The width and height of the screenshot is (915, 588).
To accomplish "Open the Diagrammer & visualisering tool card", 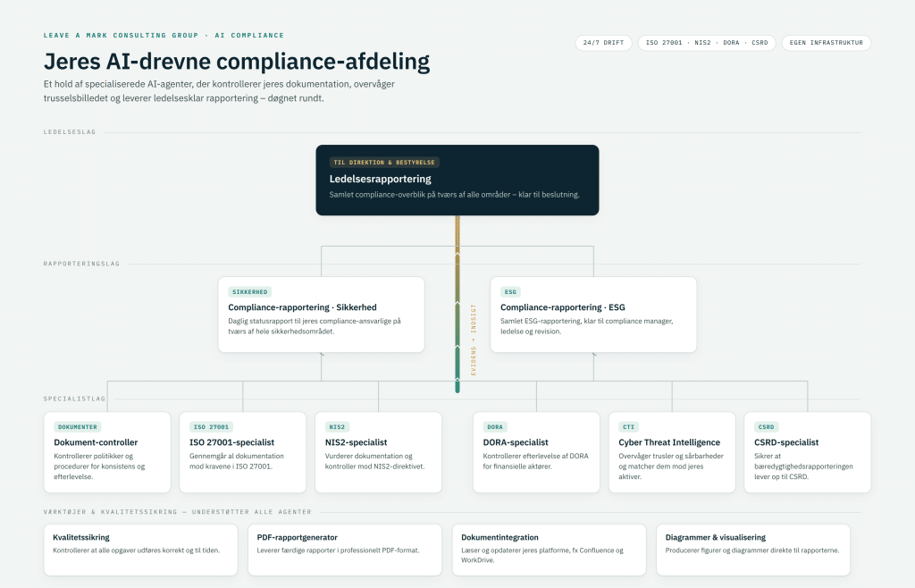I will point(753,550).
